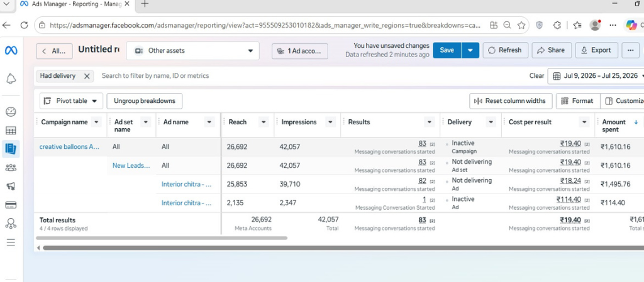The height and width of the screenshot is (282, 644).
Task: Open Billing card icon in sidebar
Action: (x=11, y=205)
